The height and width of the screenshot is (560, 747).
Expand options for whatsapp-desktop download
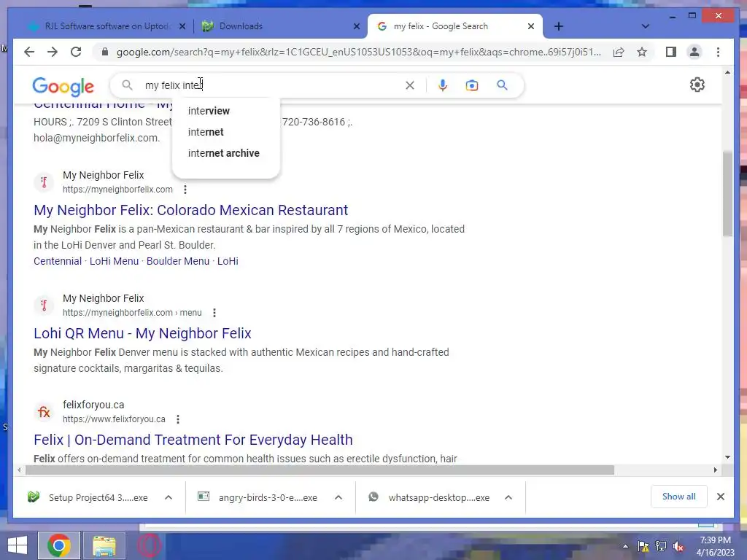508,497
